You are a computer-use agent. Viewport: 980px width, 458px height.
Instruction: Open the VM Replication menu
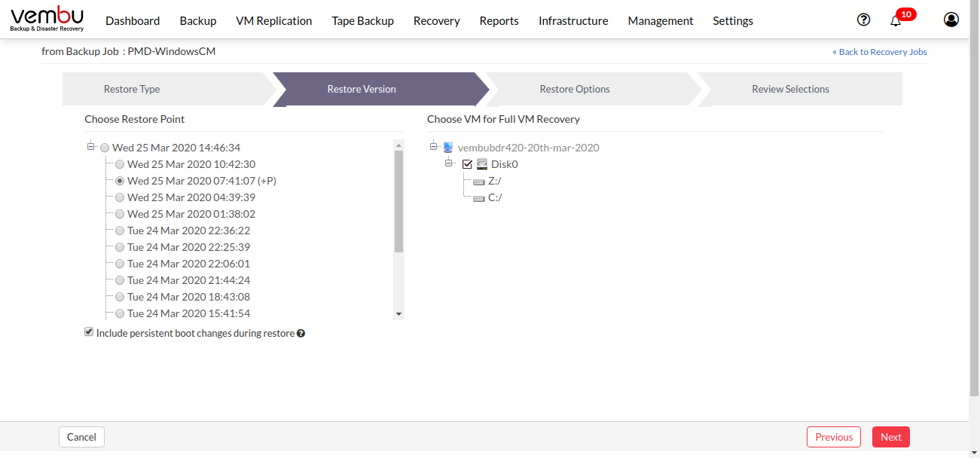(274, 20)
